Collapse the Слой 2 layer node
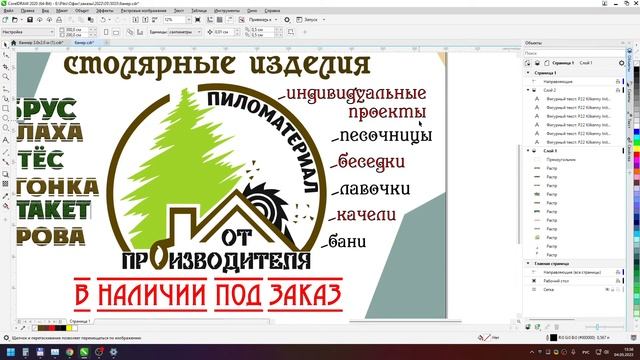The height and width of the screenshot is (360, 640). [x=528, y=90]
